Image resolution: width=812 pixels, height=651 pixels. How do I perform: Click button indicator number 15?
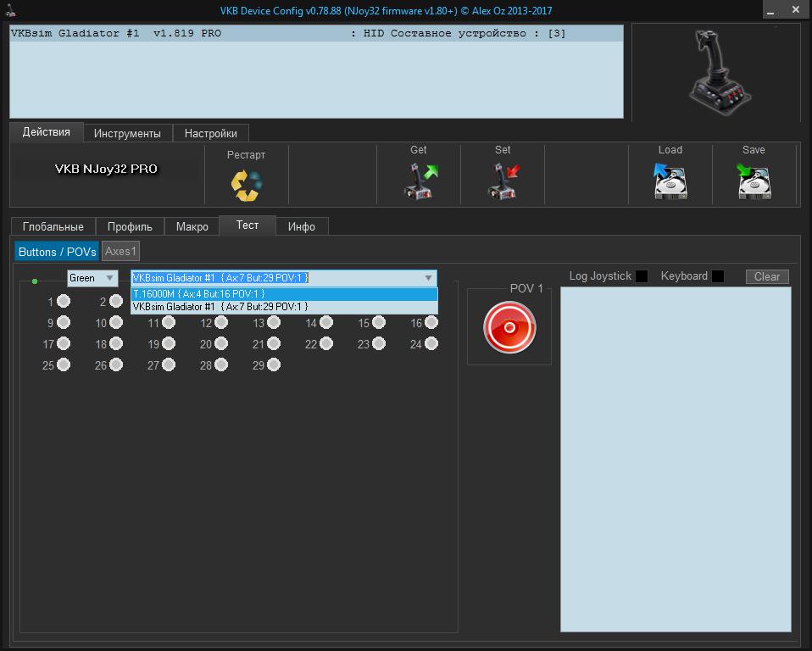(x=379, y=322)
